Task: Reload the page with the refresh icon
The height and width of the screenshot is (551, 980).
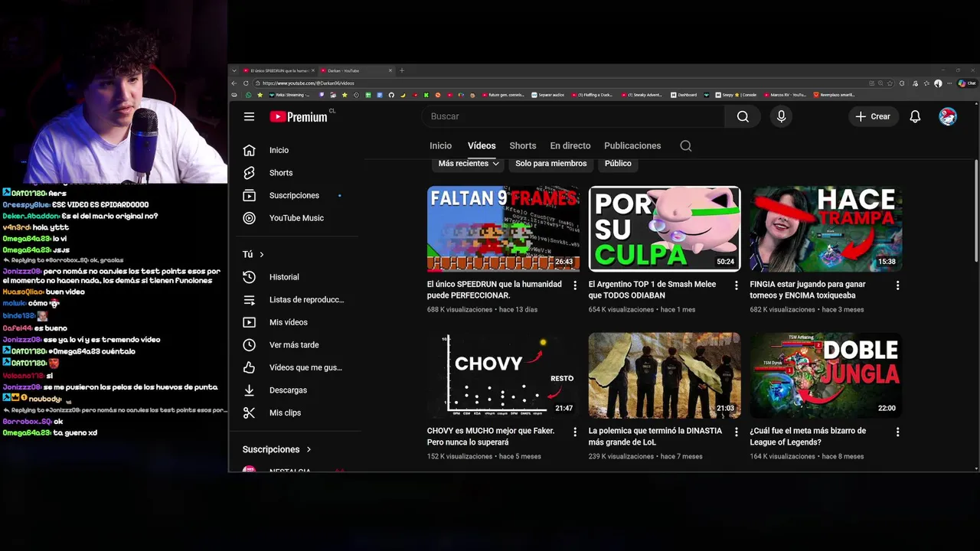Action: [246, 83]
